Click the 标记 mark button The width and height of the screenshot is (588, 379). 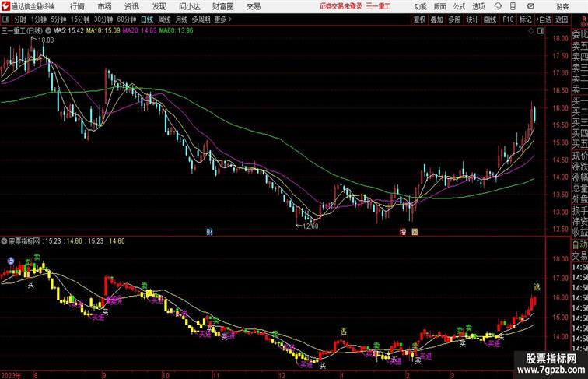[525, 19]
